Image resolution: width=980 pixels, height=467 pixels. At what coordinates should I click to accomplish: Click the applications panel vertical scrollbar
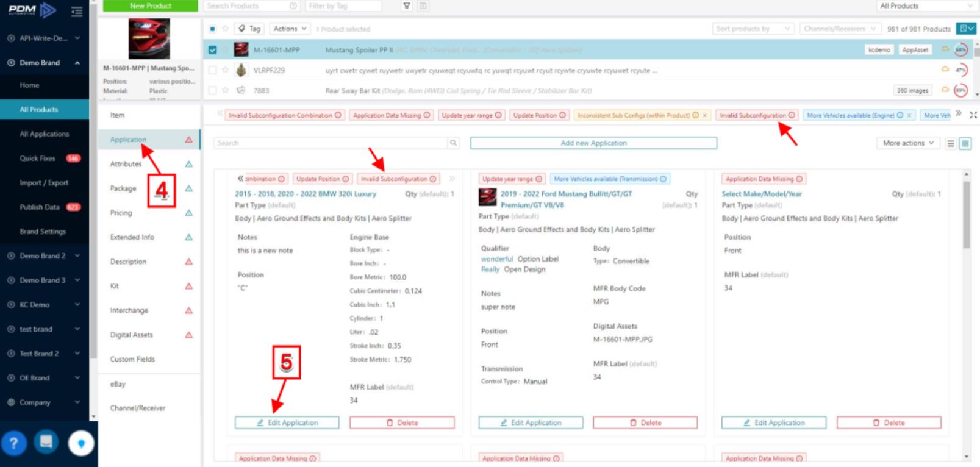click(966, 215)
